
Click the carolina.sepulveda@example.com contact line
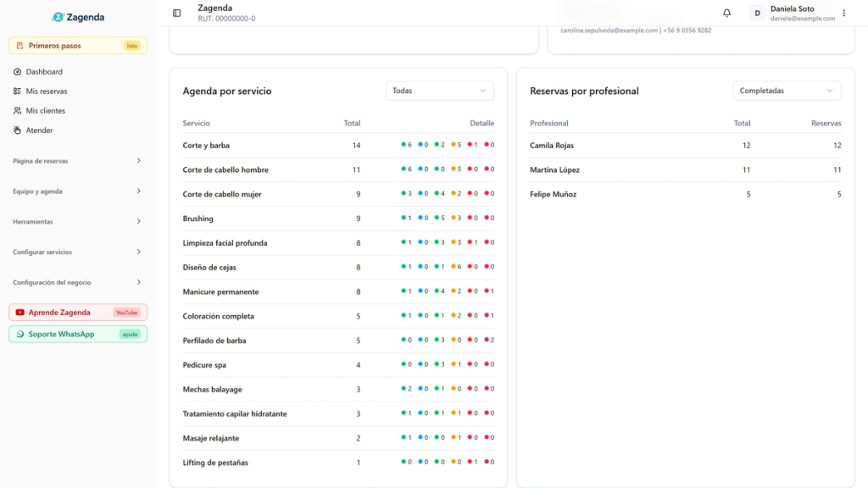[636, 30]
